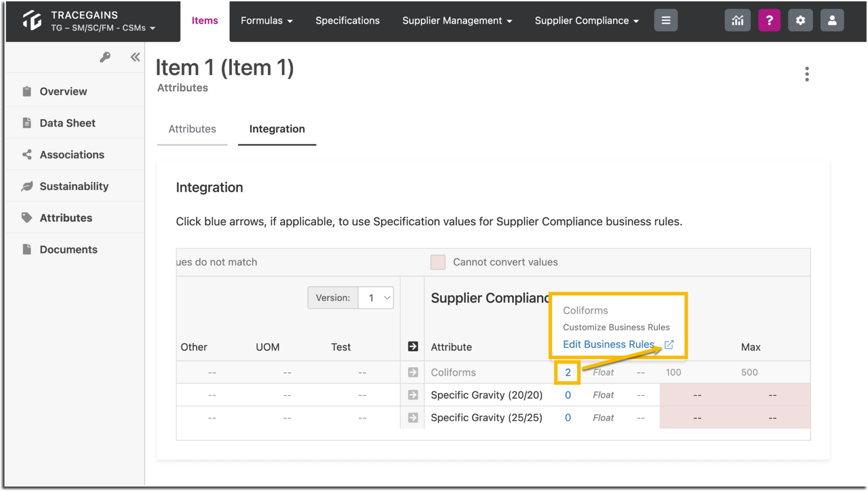Click the Float type in Coliforms row
Screen dimensions: 868x491
coord(603,372)
